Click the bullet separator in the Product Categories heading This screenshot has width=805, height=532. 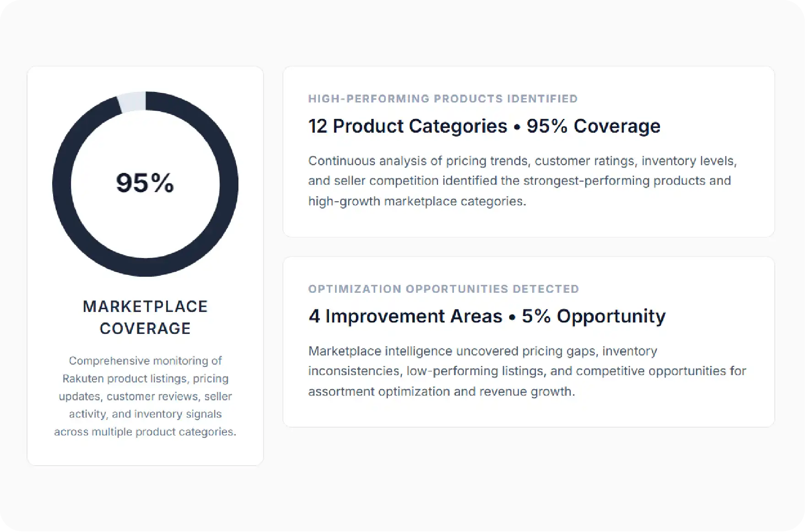[517, 128]
